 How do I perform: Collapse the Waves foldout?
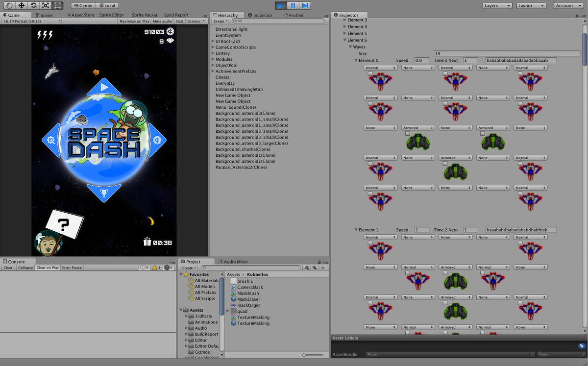(x=350, y=47)
